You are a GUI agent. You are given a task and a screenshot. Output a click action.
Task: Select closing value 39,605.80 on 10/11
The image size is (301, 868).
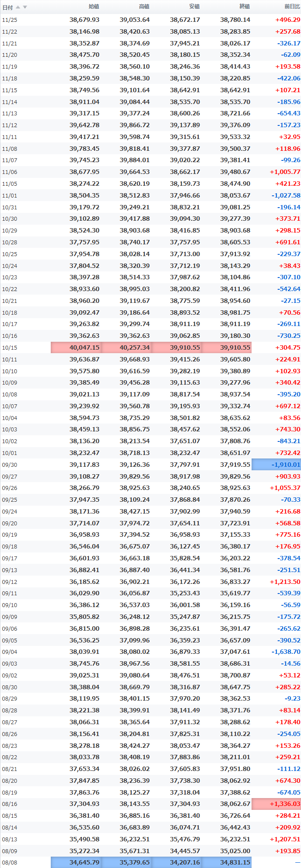point(235,360)
